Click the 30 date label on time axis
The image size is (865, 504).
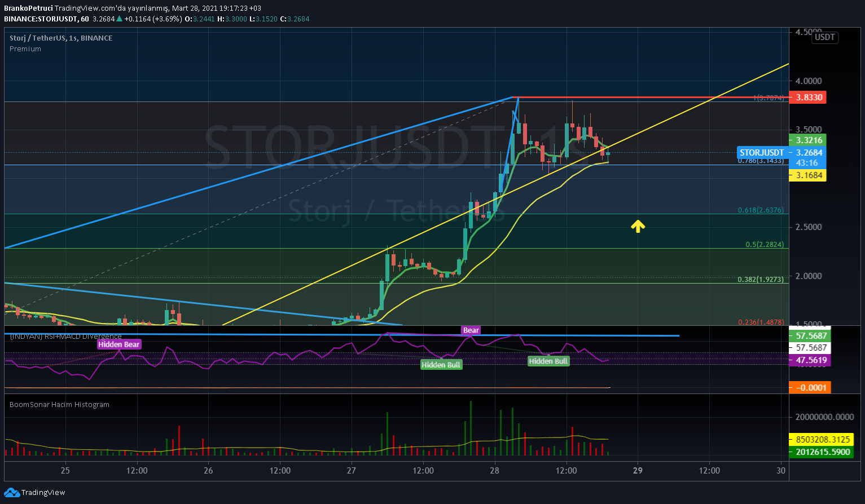point(781,471)
